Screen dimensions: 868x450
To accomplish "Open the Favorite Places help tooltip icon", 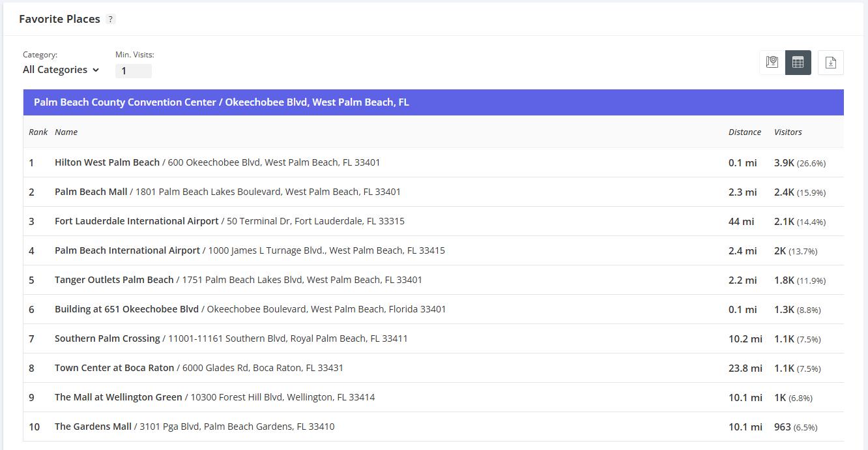I will pyautogui.click(x=111, y=20).
